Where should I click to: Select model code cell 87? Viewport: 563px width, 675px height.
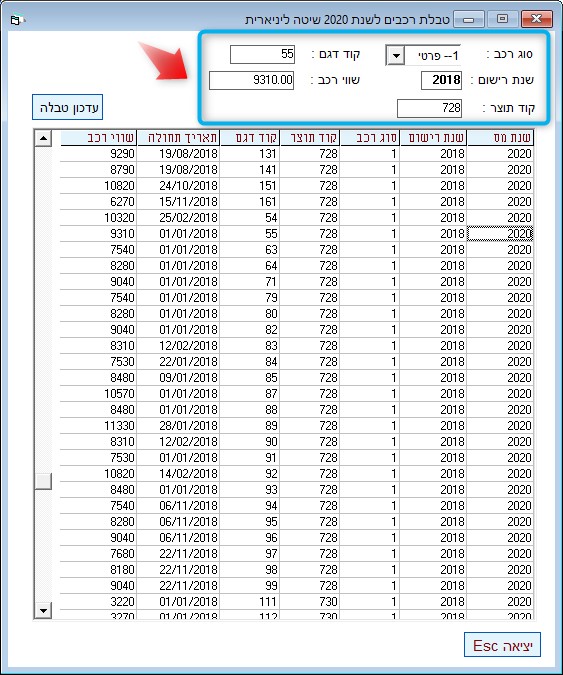(250, 393)
